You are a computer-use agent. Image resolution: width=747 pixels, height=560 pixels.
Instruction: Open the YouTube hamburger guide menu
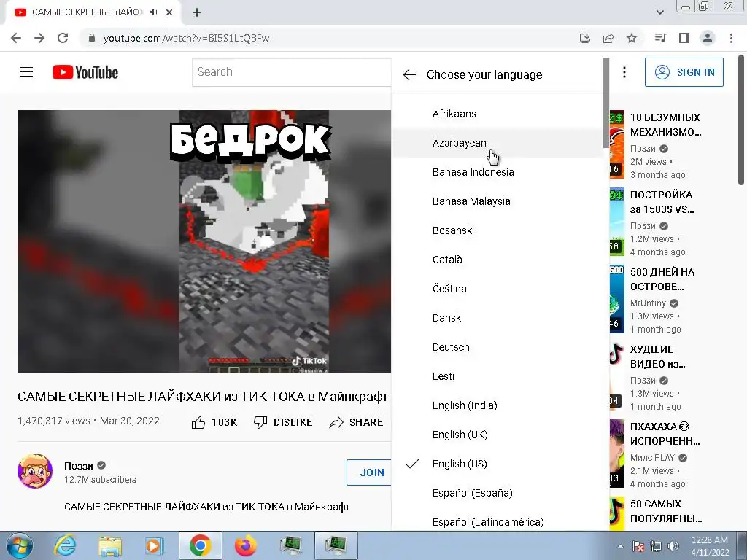pyautogui.click(x=26, y=72)
